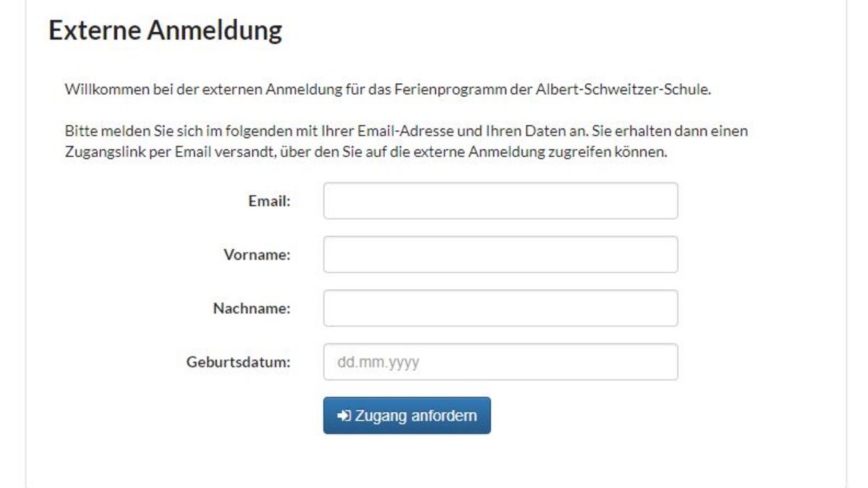The image size is (868, 488).
Task: Click the dd.mm.yyyy placeholder text
Action: point(378,362)
